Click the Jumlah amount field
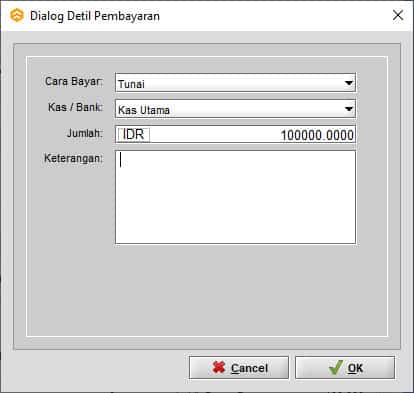The image size is (414, 393). point(235,134)
